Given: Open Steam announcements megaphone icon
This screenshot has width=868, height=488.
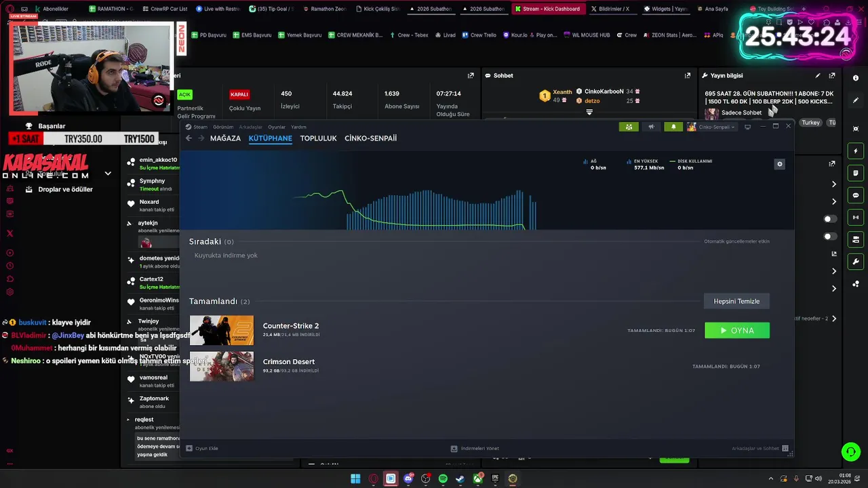Looking at the screenshot, I should (x=651, y=127).
